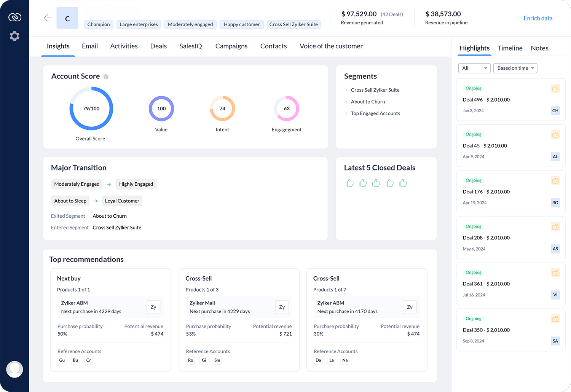Click the deal icon on Deal 176 card
The height and width of the screenshot is (392, 571).
pos(555,180)
